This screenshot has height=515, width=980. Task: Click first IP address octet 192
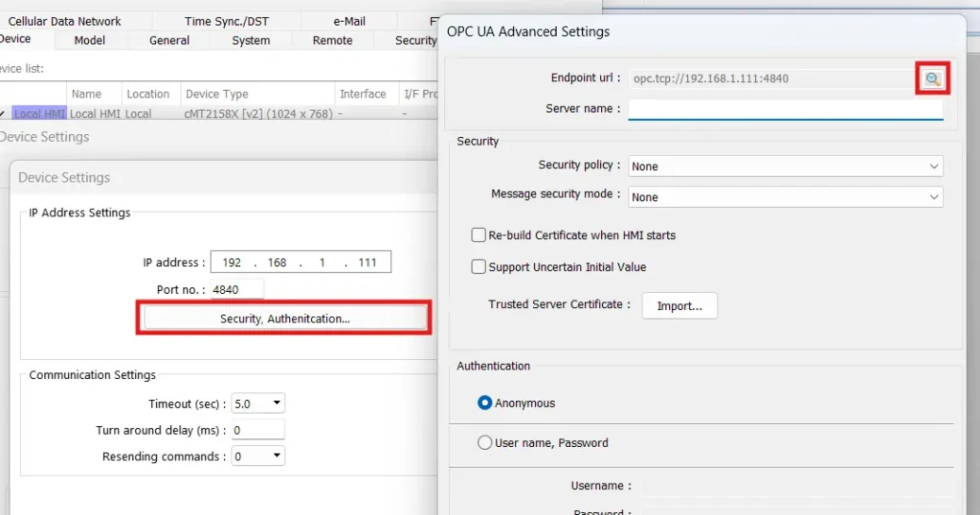(232, 262)
